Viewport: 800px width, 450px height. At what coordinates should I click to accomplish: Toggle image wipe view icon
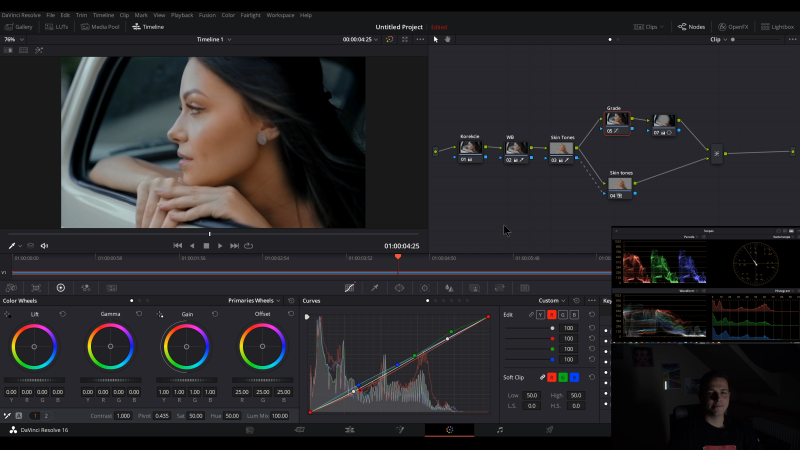pyautogui.click(x=8, y=50)
